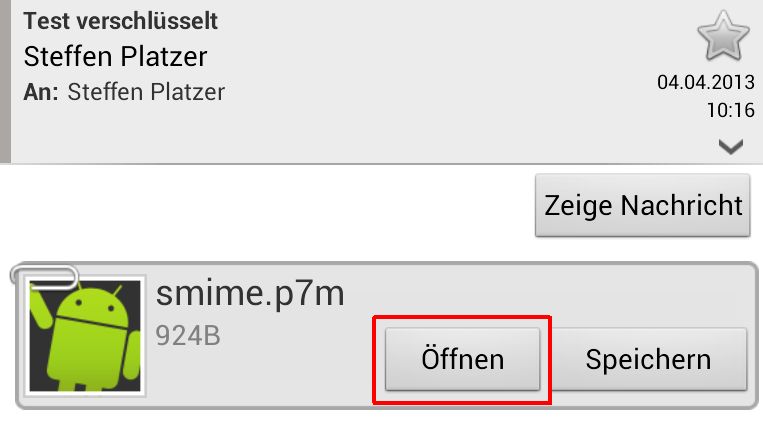Tap the Android robot attachment thumbnail
The width and height of the screenshot is (763, 428).
point(86,334)
